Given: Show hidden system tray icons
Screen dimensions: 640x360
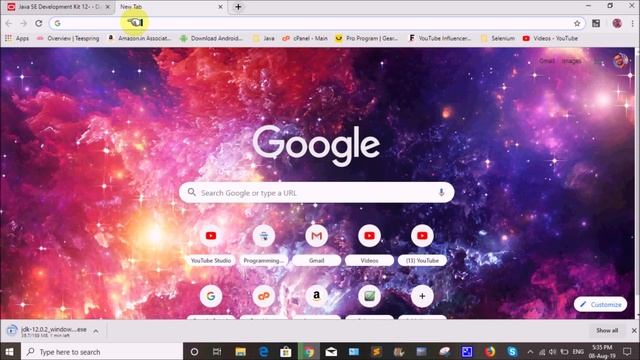Looking at the screenshot, I should coord(530,351).
